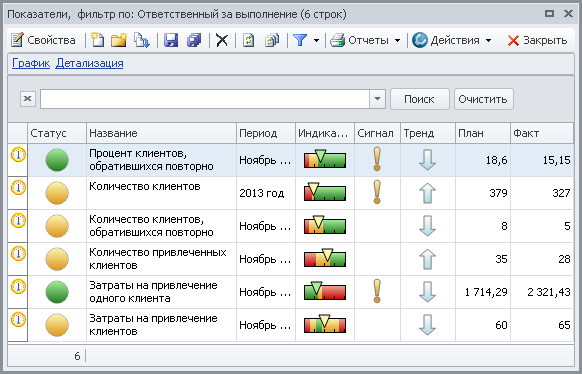Sort by the Факт column header
The image size is (582, 374).
542,133
